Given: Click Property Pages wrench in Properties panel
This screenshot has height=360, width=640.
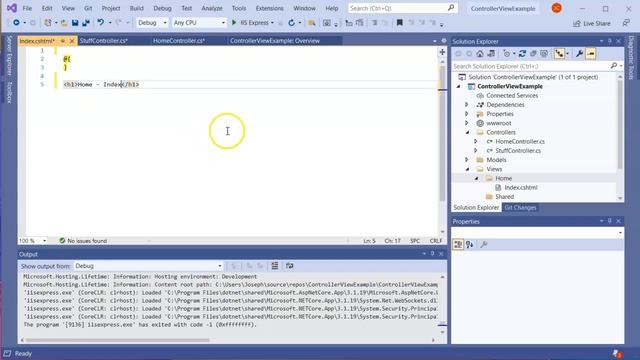Looking at the screenshot, I should pyautogui.click(x=484, y=244).
